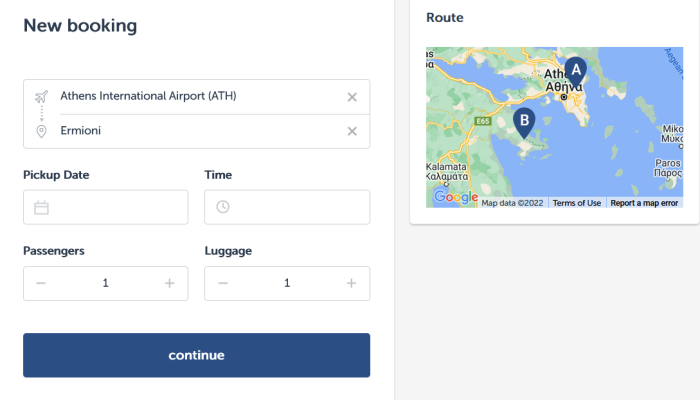Image resolution: width=700 pixels, height=400 pixels.
Task: Click the Athens International Airport (ATH) text field
Action: coord(190,97)
